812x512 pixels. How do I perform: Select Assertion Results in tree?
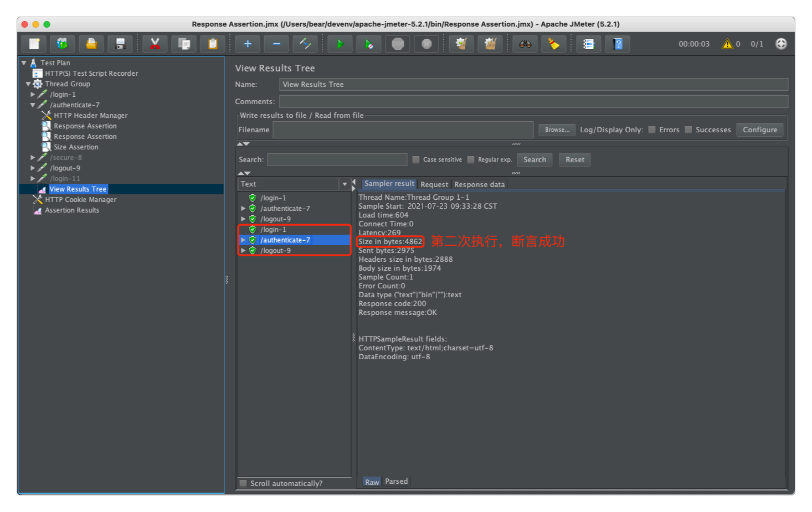pyautogui.click(x=72, y=210)
